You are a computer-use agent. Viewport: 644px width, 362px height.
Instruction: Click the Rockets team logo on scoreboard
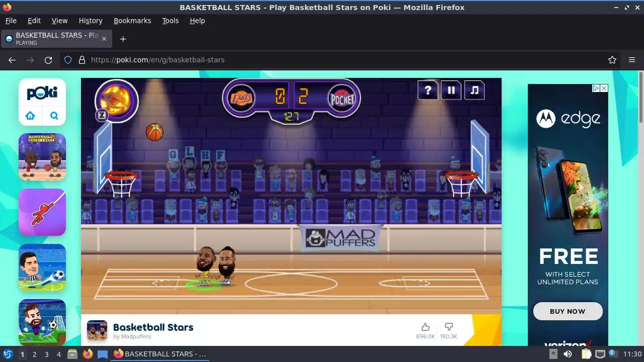click(x=342, y=99)
